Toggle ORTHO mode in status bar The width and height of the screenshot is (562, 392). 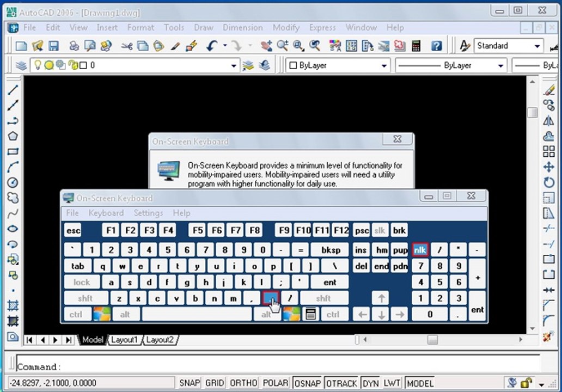243,383
